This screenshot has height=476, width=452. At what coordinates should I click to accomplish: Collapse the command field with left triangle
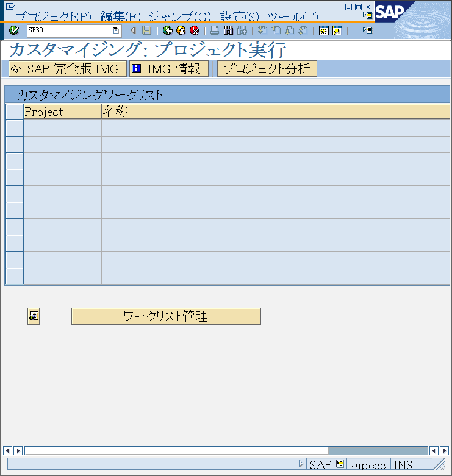click(x=133, y=30)
